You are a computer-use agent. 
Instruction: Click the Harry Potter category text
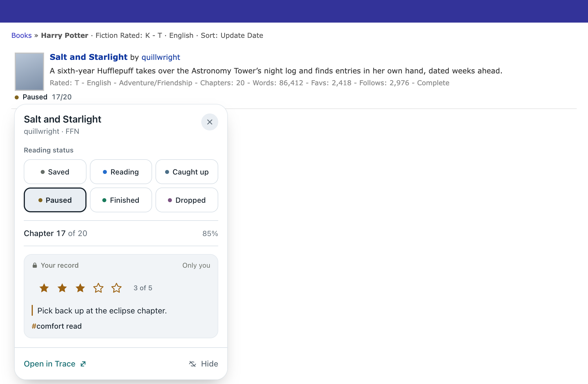tap(64, 35)
